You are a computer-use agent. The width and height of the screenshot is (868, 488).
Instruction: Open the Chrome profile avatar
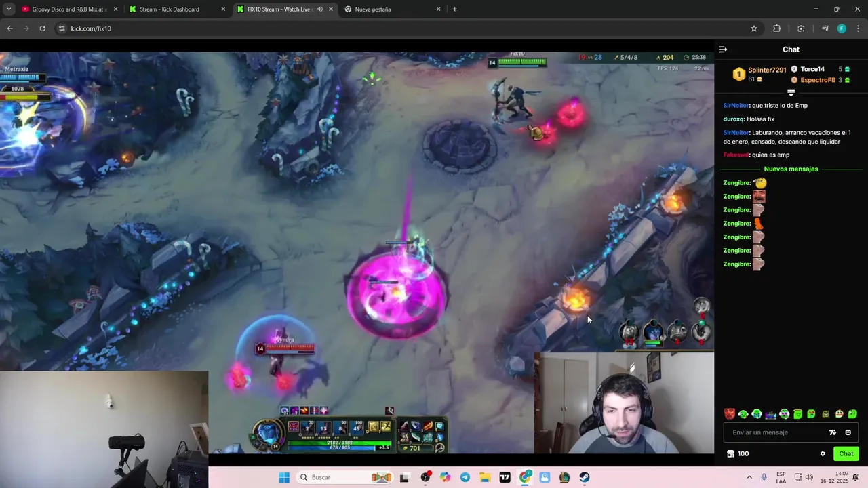(x=842, y=28)
